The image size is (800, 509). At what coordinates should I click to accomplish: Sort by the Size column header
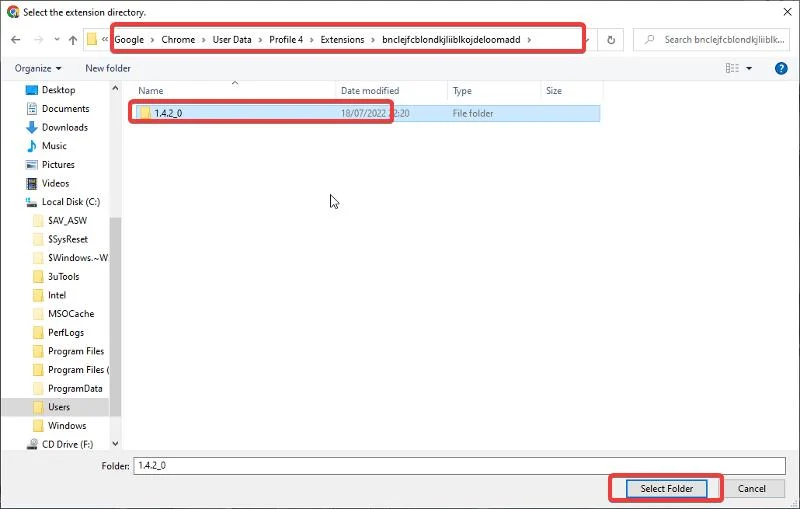554,91
